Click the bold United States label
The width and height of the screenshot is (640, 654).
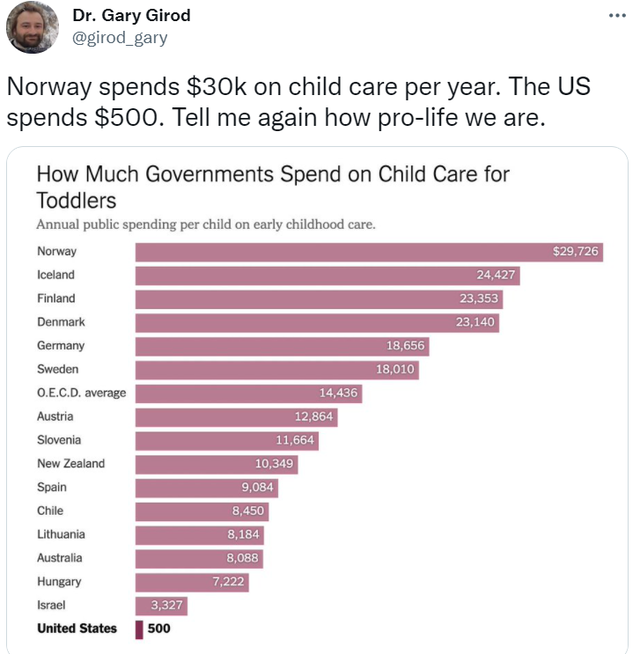pos(77,629)
